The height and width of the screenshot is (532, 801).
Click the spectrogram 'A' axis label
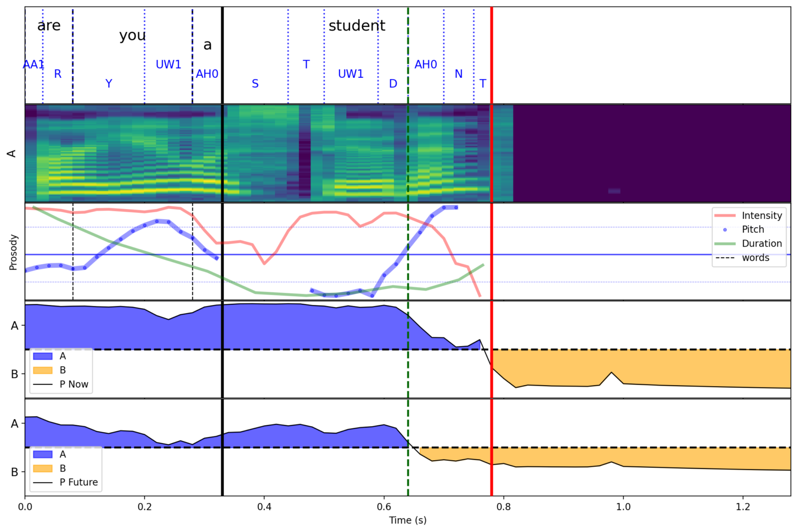point(11,154)
